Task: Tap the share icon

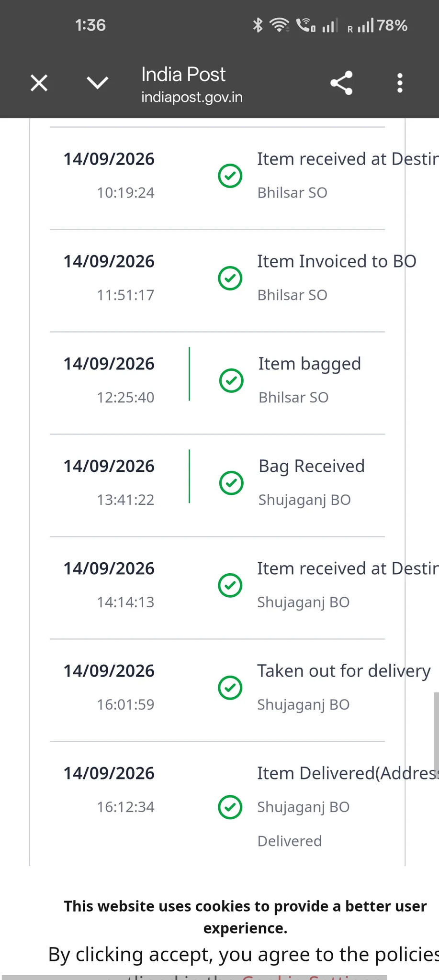Action: click(341, 83)
